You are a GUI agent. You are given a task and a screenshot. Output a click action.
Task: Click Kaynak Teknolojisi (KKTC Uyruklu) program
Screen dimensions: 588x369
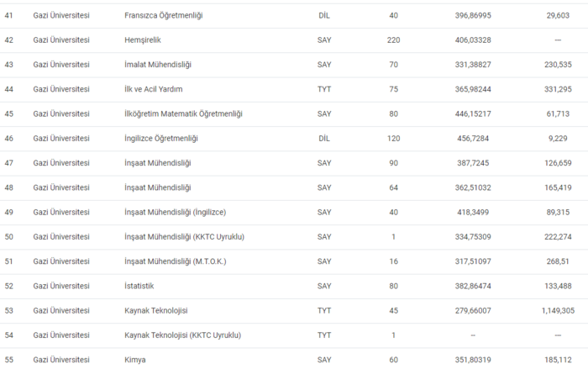(x=182, y=335)
